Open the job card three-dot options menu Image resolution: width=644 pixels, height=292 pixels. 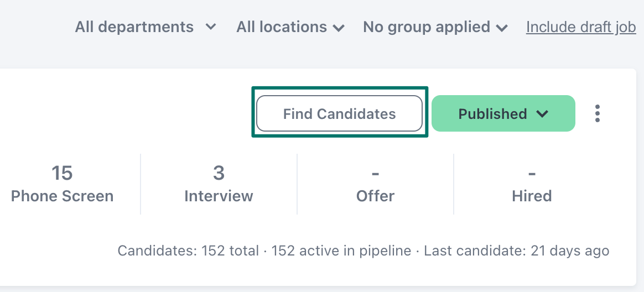click(x=597, y=113)
